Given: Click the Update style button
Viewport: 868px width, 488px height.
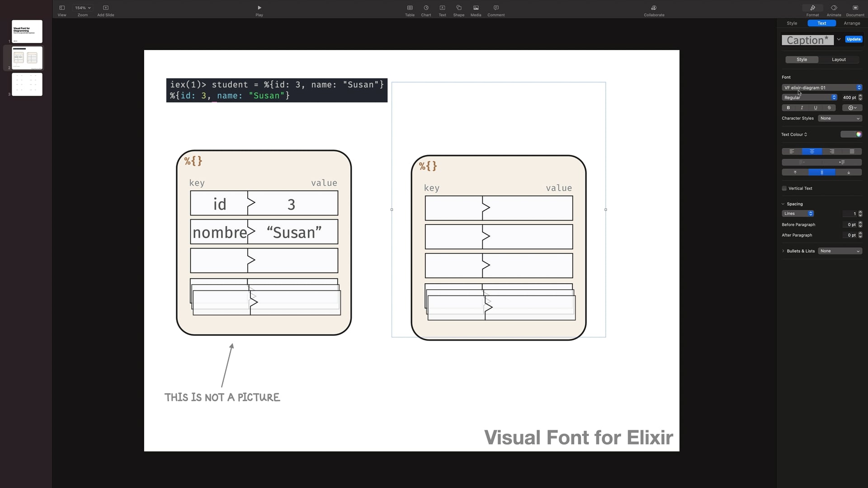Looking at the screenshot, I should point(854,39).
